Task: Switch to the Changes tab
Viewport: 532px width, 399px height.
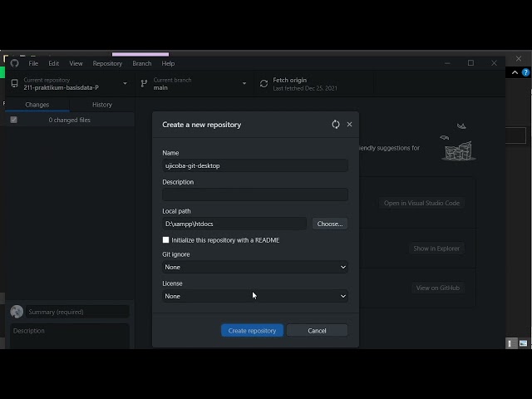Action: tap(37, 105)
